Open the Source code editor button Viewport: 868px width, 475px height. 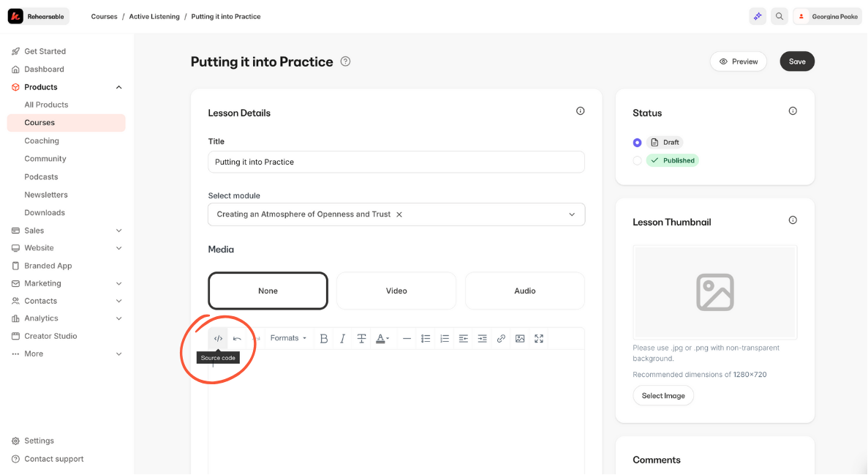point(218,339)
